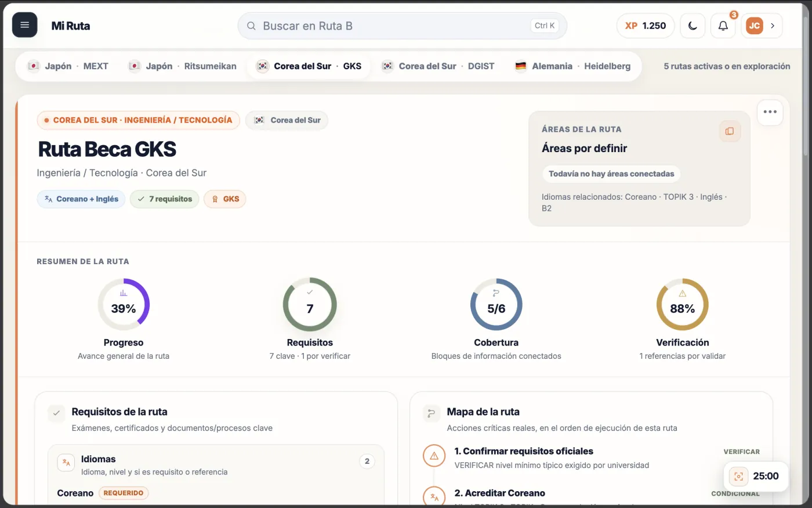Click the 39% Progreso ring

coord(124,305)
